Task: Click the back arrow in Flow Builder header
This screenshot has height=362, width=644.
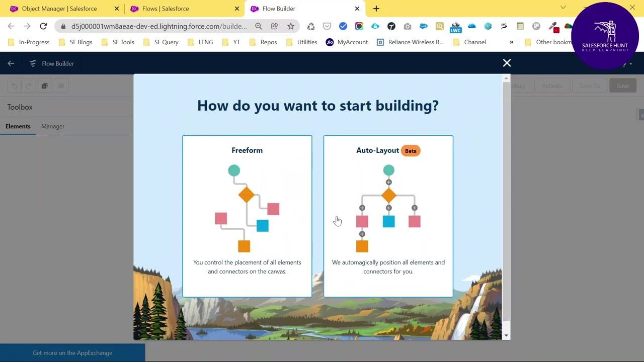Action: [11, 63]
